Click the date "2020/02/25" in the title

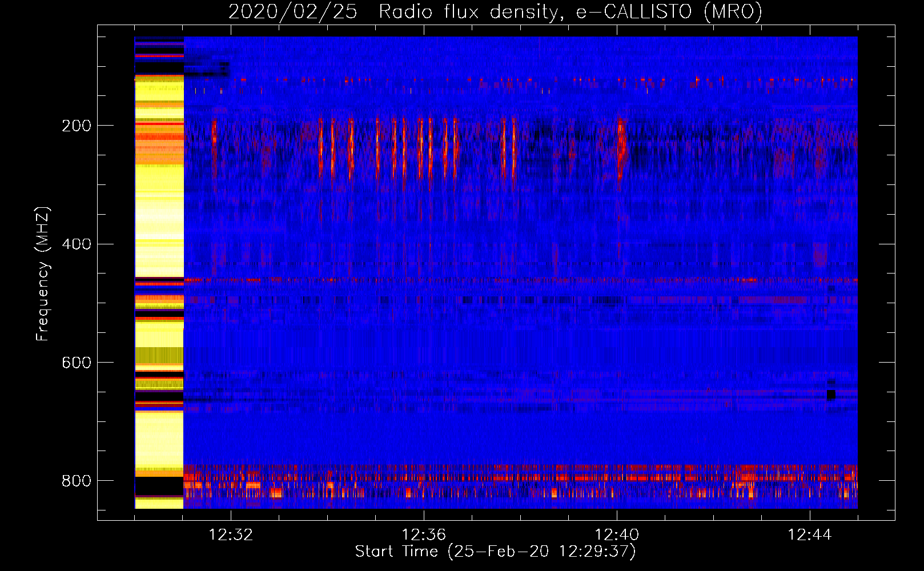coord(293,12)
